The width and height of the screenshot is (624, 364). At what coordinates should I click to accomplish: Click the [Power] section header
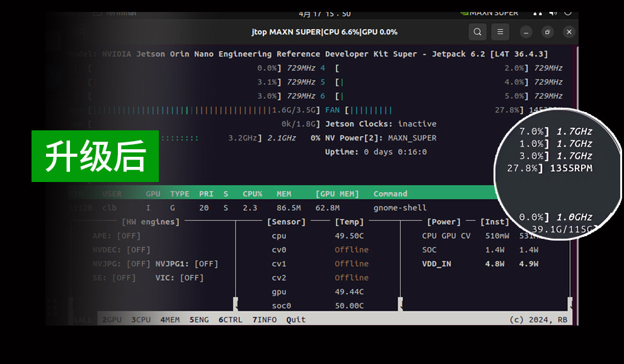pyautogui.click(x=444, y=222)
